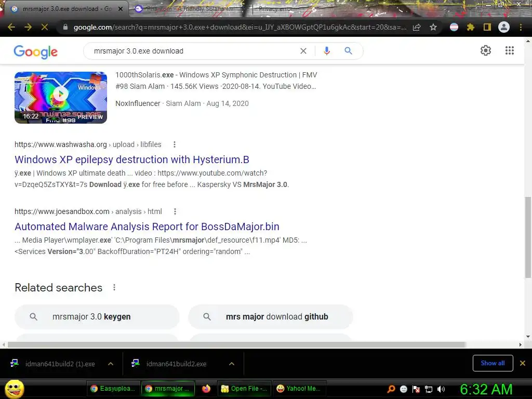Expand options for idman641build2.exe download
Image resolution: width=532 pixels, height=399 pixels.
tap(232, 364)
